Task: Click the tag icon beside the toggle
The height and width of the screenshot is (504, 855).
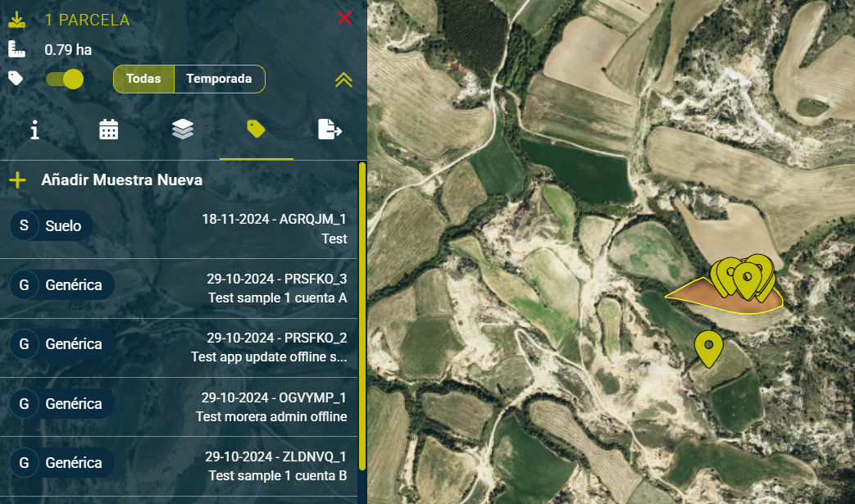Action: click(x=16, y=79)
